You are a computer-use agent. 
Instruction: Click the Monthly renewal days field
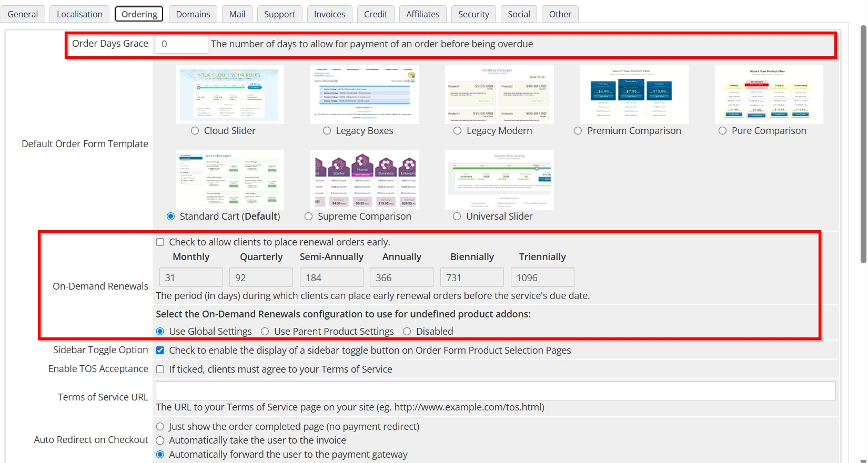pos(191,277)
